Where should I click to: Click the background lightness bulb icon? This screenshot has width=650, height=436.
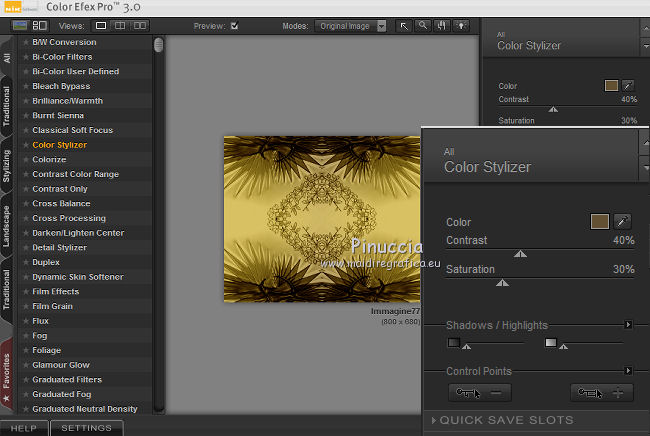point(461,26)
